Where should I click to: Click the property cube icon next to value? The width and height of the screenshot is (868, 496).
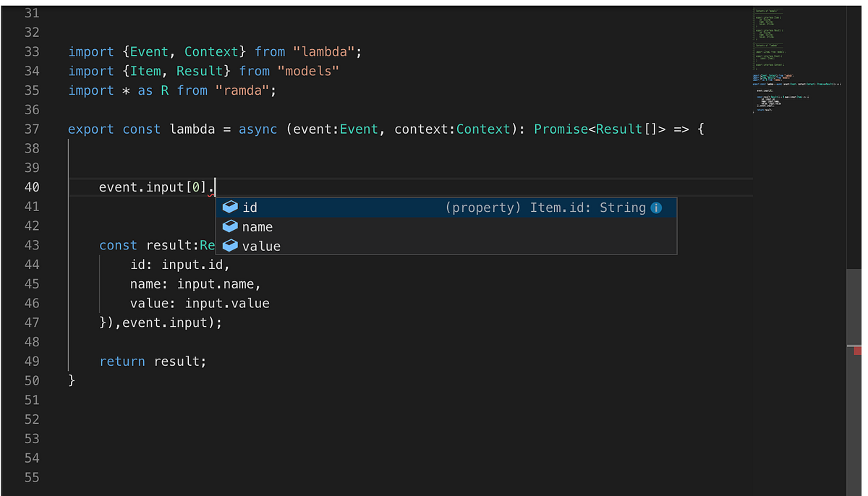click(229, 246)
